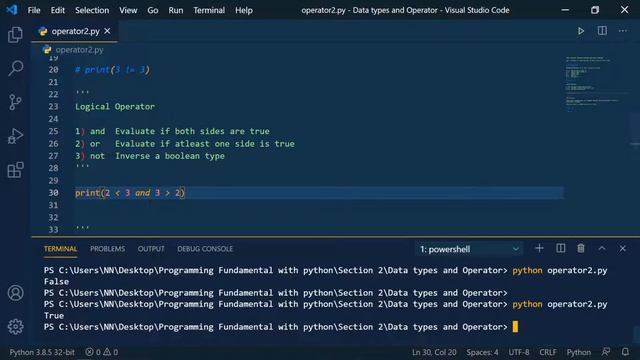Viewport: 640px width, 360px height.
Task: Click line number 30 in gutter
Action: 53,193
